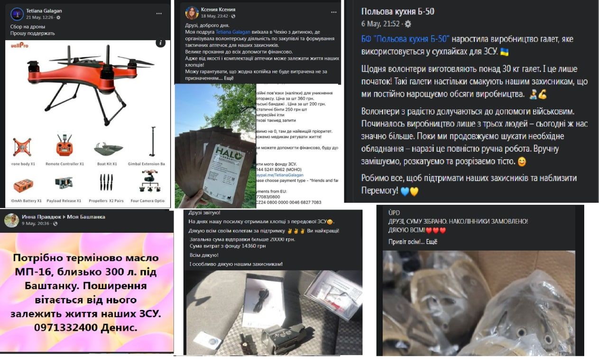Click privacy gear icon beside 21 May timestamp

(58, 17)
